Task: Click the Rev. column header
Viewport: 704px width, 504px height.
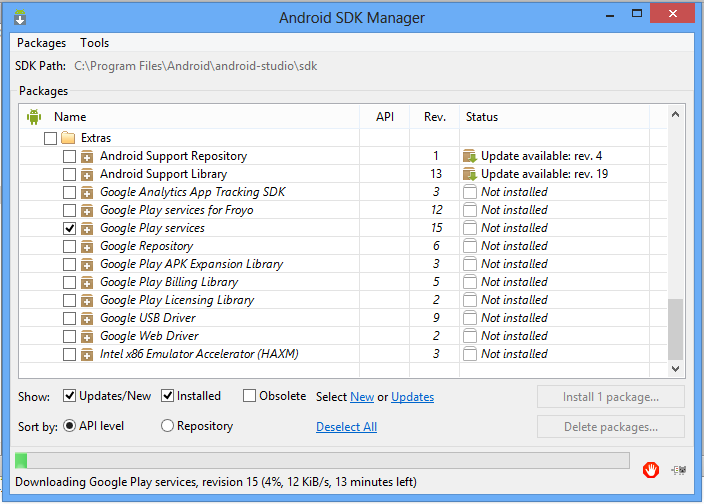Action: point(435,117)
